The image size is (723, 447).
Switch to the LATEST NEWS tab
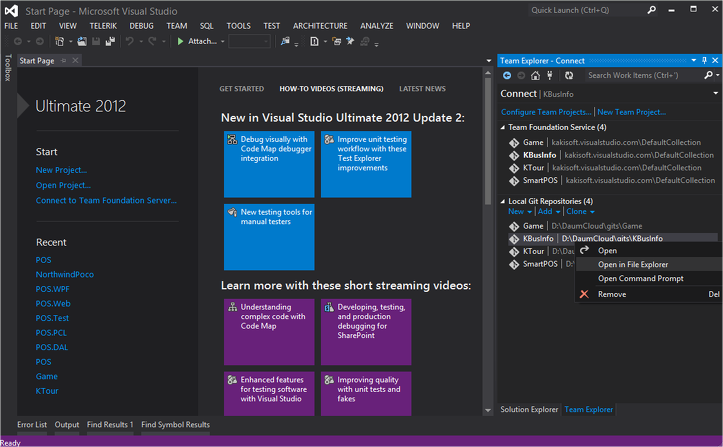pos(422,89)
